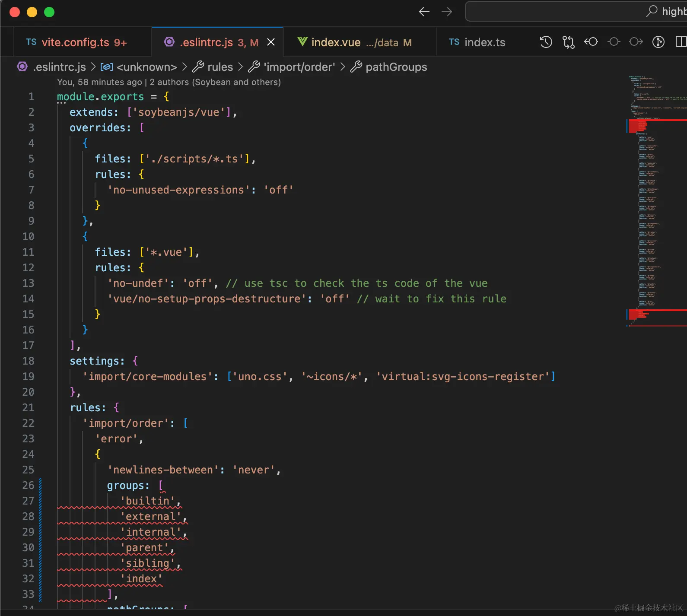Go to previous revision icon

coord(591,42)
